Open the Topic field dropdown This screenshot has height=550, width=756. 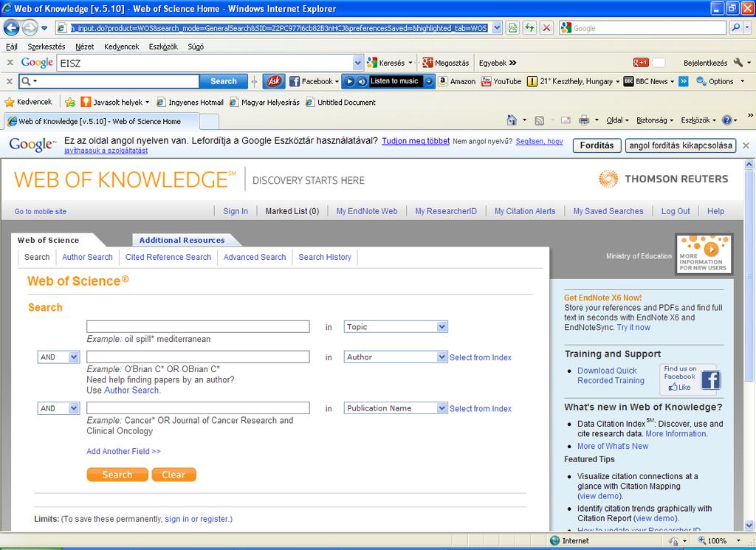(442, 327)
